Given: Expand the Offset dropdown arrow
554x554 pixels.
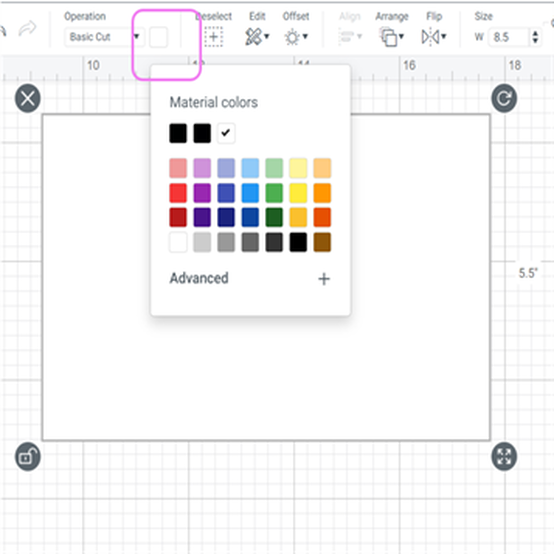Looking at the screenshot, I should 305,36.
